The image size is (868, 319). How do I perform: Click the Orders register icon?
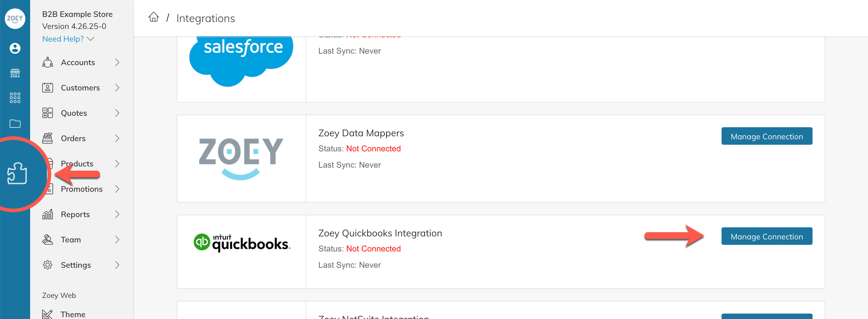[x=48, y=138]
